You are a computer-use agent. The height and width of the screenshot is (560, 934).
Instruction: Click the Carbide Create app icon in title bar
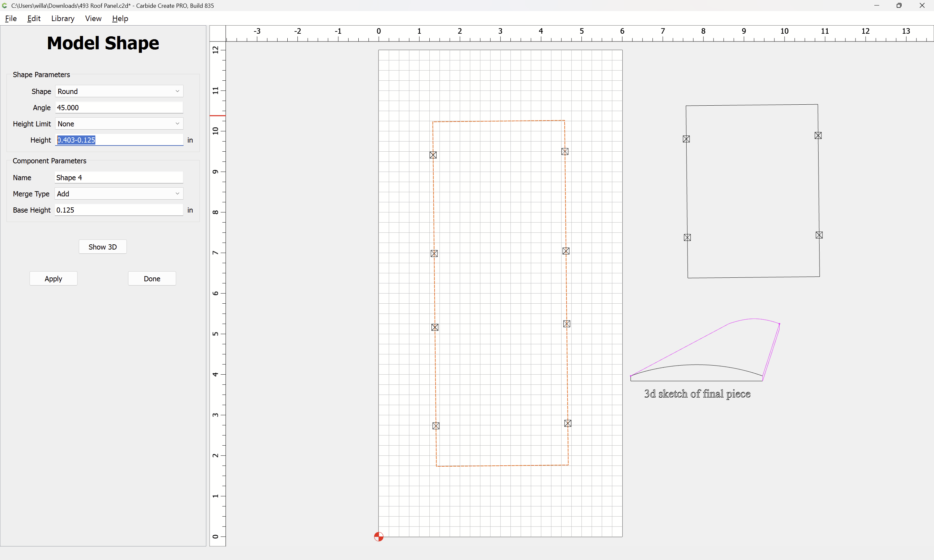[x=5, y=5]
